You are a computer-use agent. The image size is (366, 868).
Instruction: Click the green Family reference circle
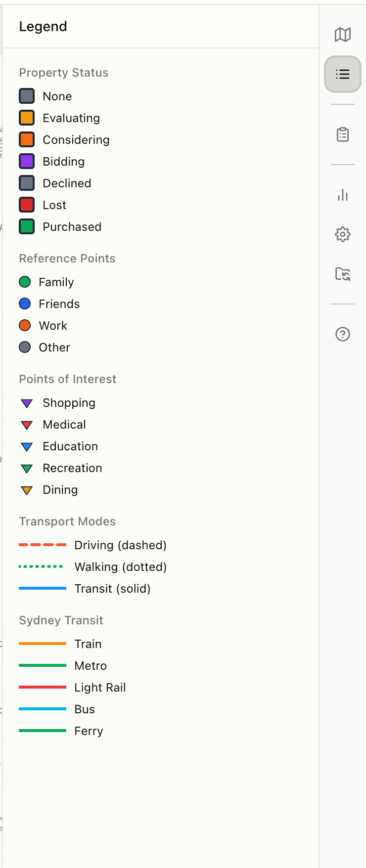click(x=25, y=282)
